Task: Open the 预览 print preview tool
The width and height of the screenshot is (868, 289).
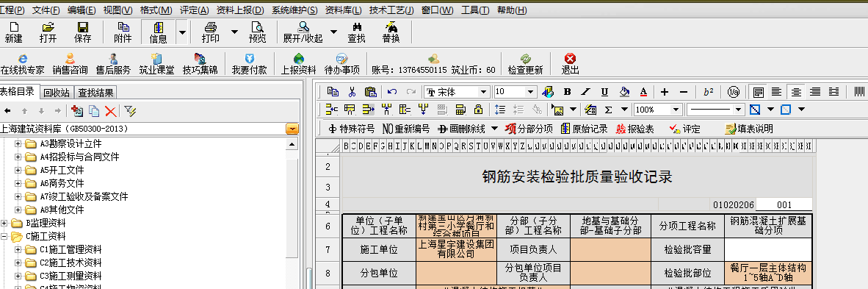Action: point(257,32)
